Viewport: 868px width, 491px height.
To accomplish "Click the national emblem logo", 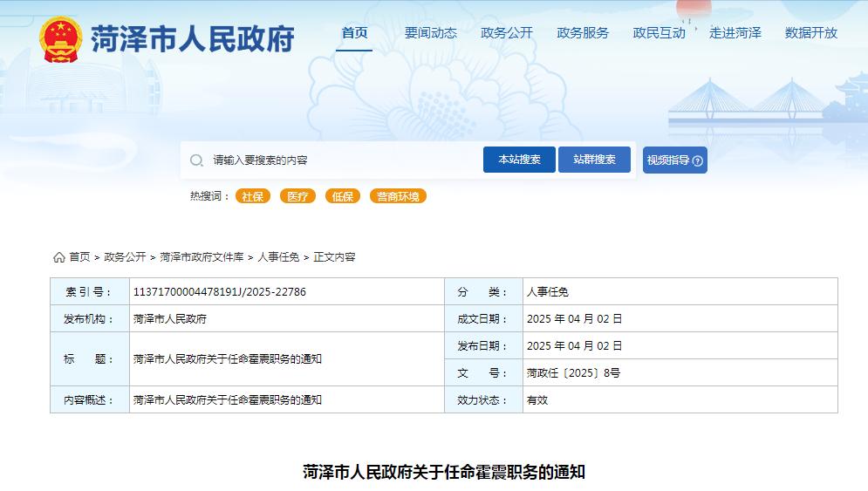I will (x=61, y=38).
